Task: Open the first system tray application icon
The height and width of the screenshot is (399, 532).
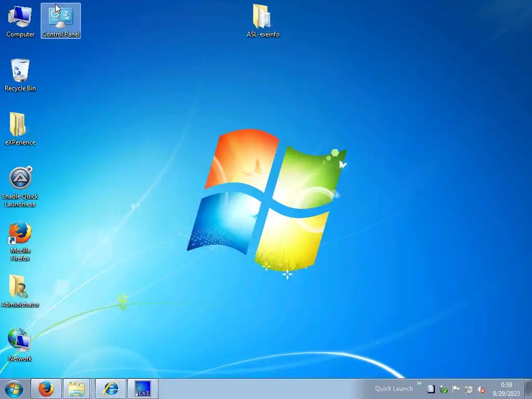Action: click(x=431, y=389)
